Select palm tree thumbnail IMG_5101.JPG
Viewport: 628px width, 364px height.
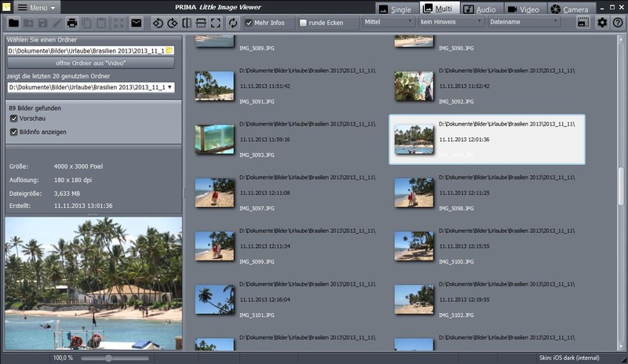coord(214,300)
